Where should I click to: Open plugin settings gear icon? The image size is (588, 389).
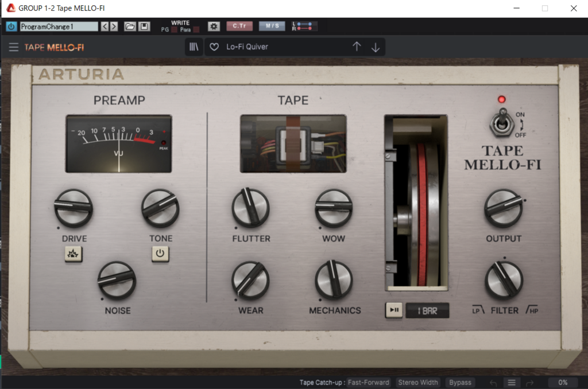pyautogui.click(x=214, y=26)
